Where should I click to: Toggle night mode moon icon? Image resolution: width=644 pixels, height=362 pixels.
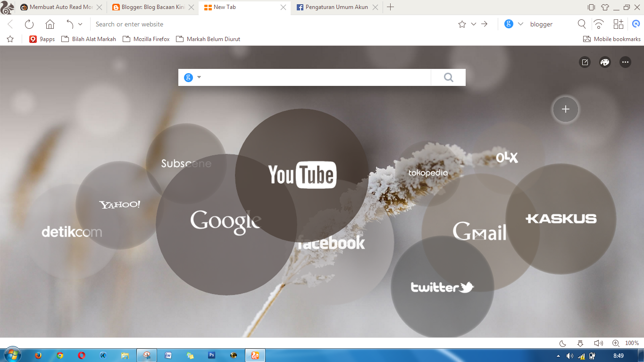coord(562,343)
